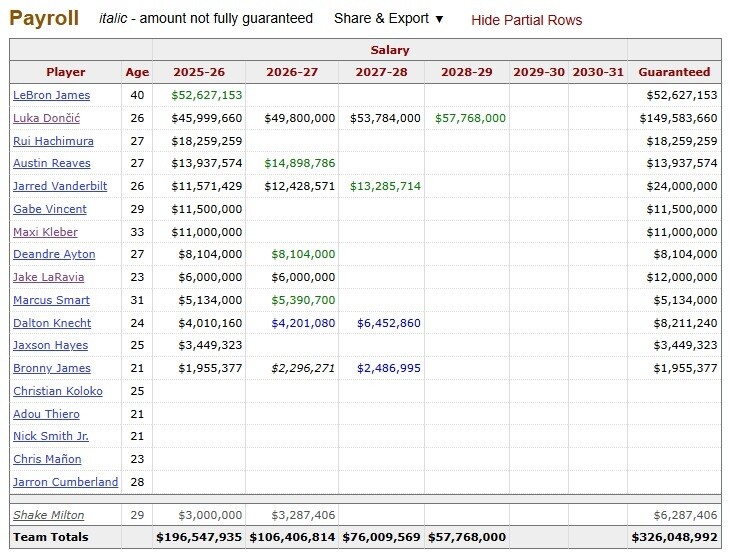Select Team Totals $106,406,814 for 2026-27
732x555 pixels.
(x=292, y=537)
